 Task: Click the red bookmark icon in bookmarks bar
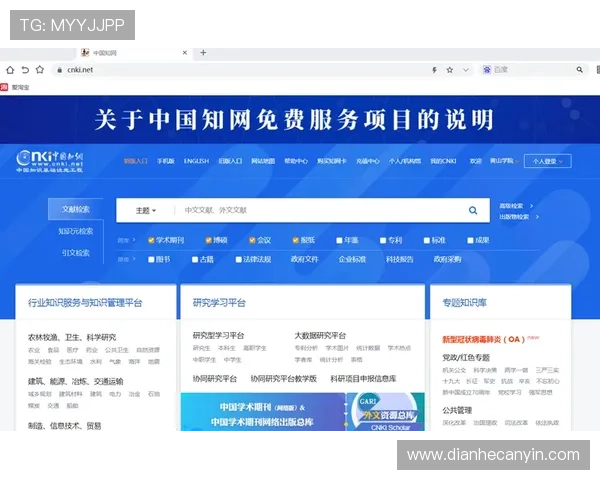point(4,87)
